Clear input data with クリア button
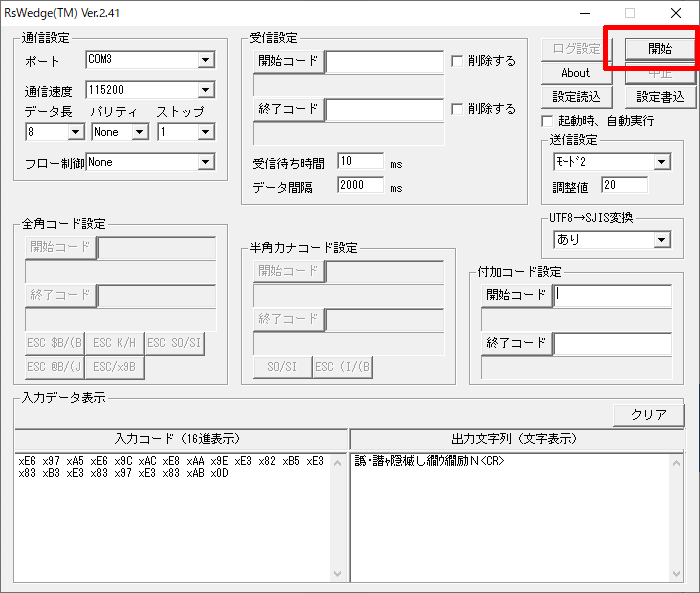This screenshot has width=700, height=593. 648,415
